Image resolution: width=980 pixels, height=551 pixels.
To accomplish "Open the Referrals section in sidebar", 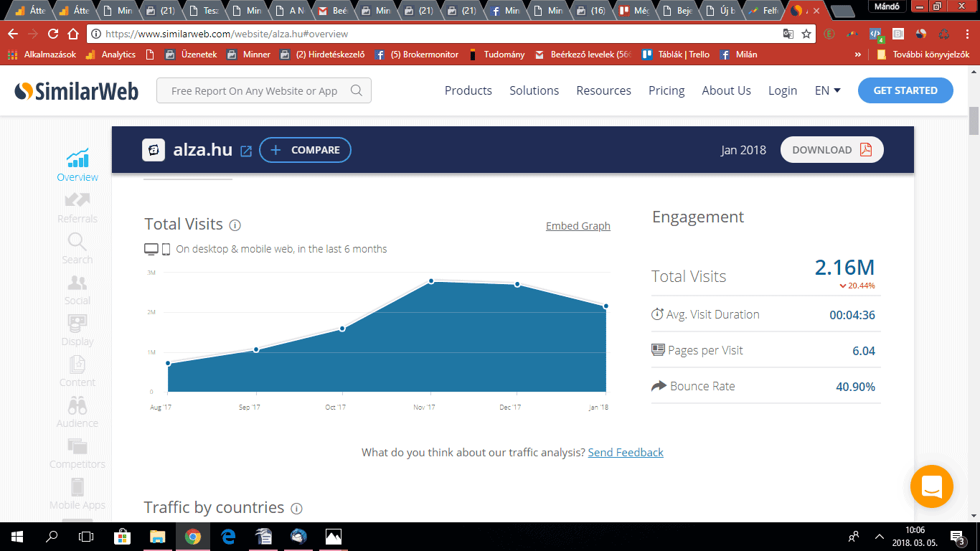I will (77, 207).
